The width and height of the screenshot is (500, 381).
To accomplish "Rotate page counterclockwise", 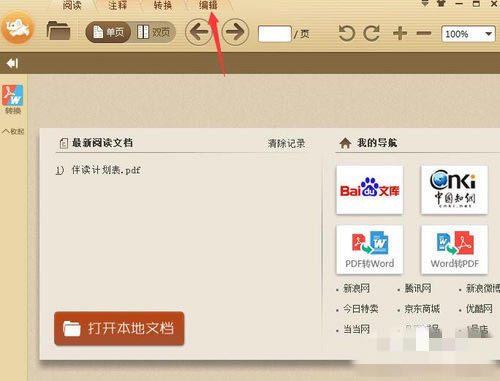I will point(346,33).
